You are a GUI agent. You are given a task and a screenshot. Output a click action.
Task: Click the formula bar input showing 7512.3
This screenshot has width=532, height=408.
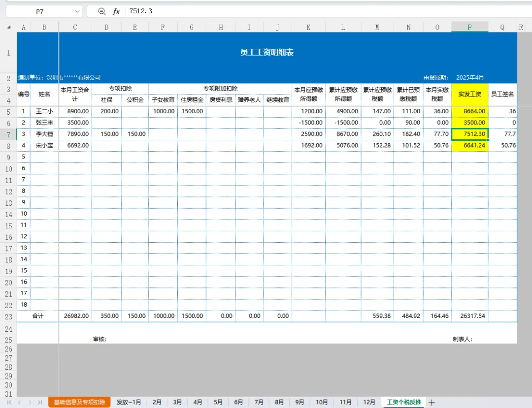tap(329, 11)
